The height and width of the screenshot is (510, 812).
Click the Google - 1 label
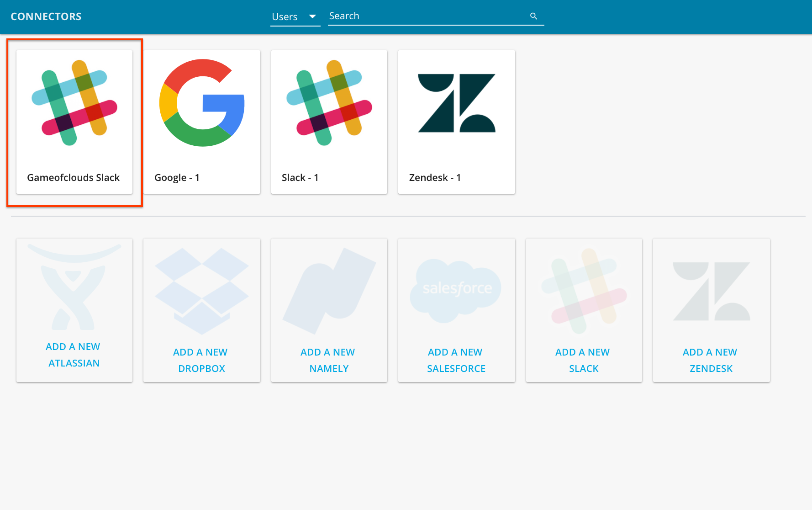(177, 177)
